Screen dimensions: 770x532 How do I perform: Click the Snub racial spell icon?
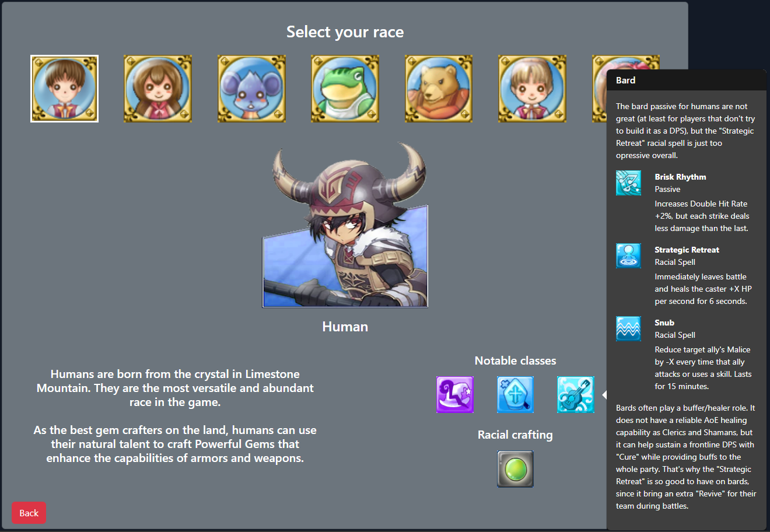coord(628,329)
